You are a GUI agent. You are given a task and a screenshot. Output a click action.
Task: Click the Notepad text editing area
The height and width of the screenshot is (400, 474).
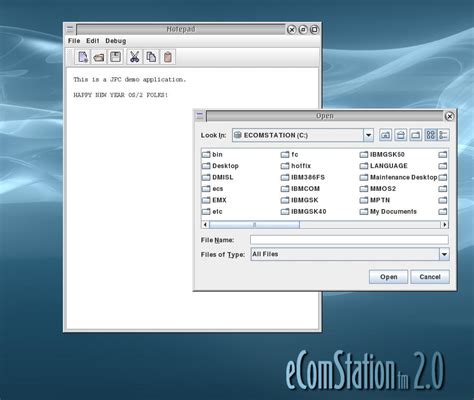tap(192, 198)
